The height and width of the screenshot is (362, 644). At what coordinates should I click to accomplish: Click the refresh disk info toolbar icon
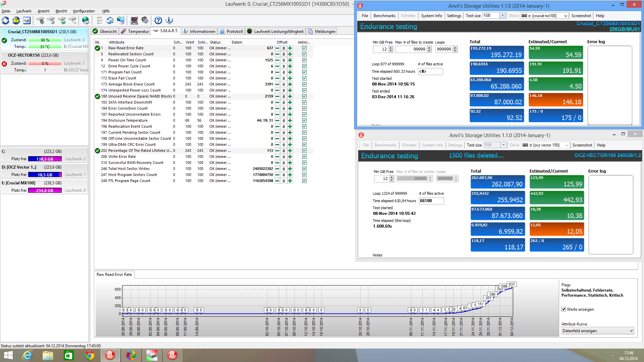pyautogui.click(x=6, y=20)
